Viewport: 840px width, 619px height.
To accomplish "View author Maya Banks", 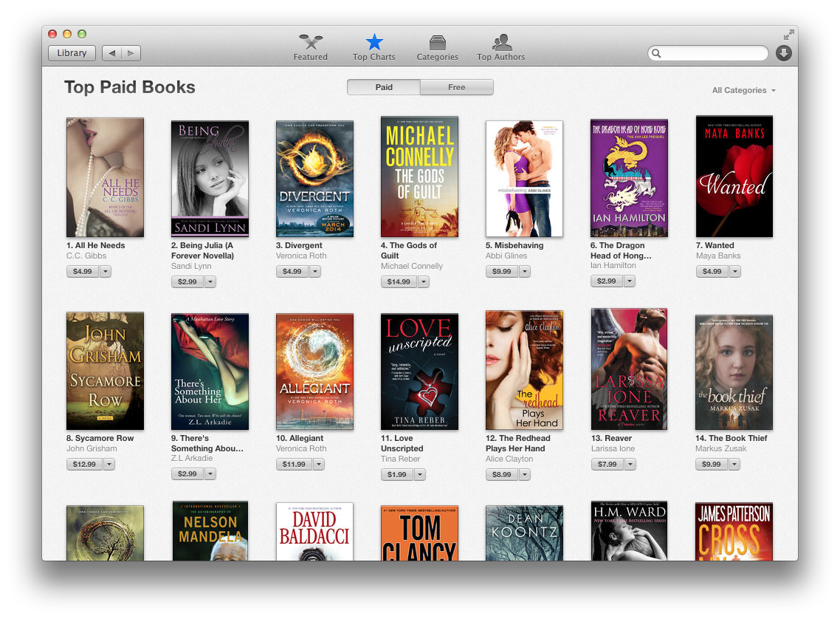I will coord(718,256).
